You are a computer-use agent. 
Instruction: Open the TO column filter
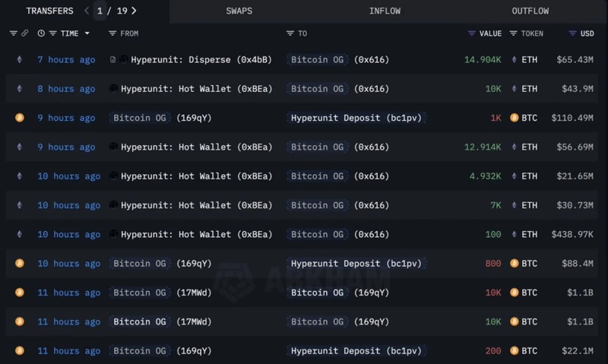click(x=290, y=33)
